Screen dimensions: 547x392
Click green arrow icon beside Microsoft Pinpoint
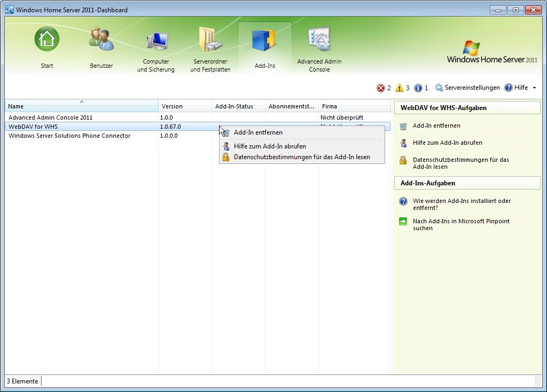[x=403, y=222]
